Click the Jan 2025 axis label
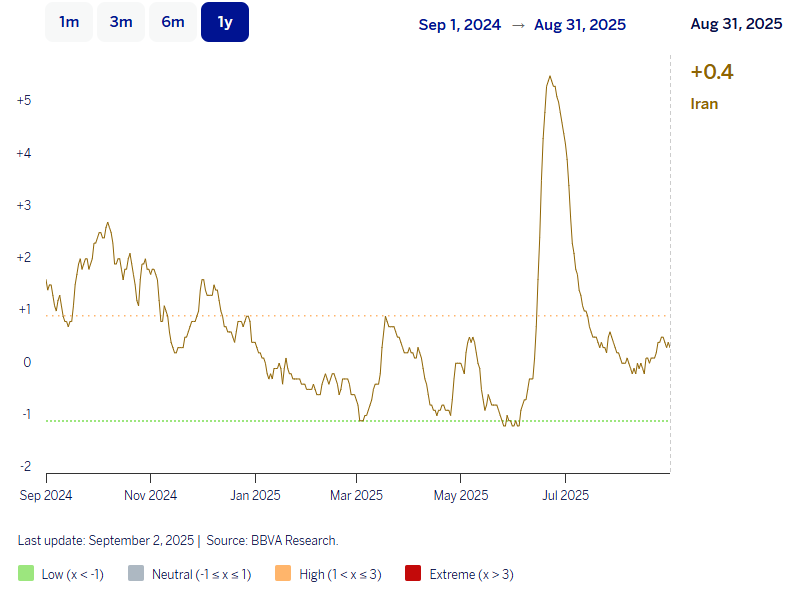Viewport: 787px width, 596px height. pos(255,496)
